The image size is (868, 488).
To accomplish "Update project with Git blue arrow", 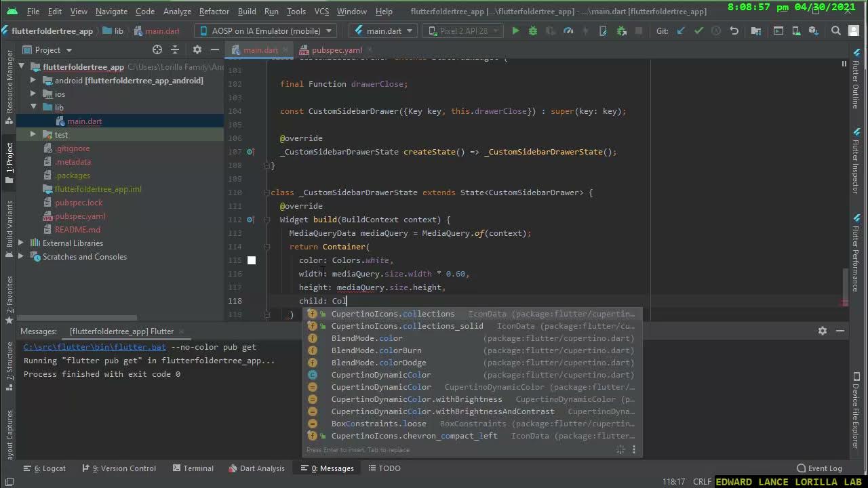I will pyautogui.click(x=681, y=31).
